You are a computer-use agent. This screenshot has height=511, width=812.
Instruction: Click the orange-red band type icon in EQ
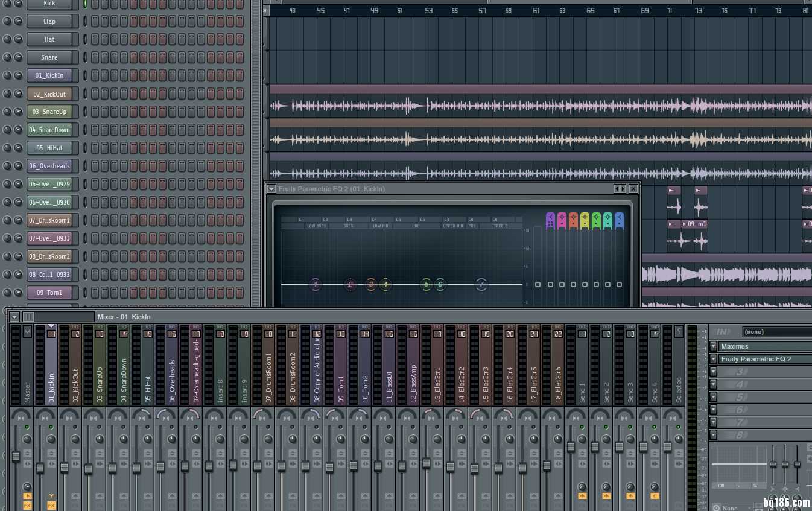coord(573,221)
